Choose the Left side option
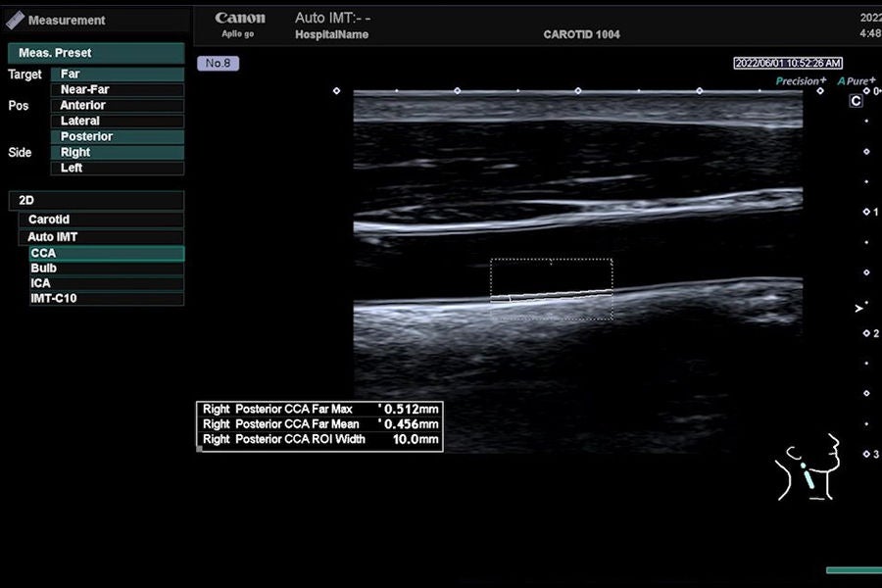Image resolution: width=882 pixels, height=588 pixels. [x=117, y=169]
